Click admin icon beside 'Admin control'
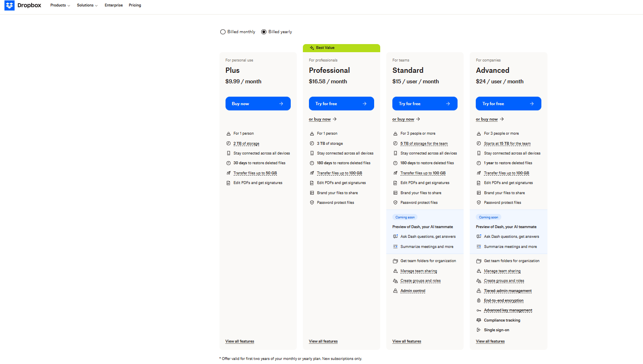The image size is (643, 364). 395,291
